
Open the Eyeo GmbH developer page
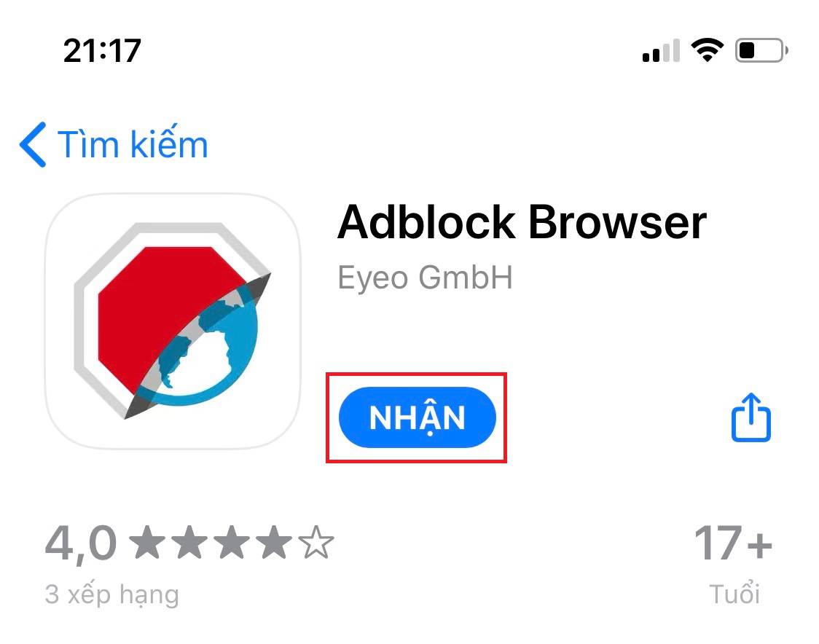point(425,278)
